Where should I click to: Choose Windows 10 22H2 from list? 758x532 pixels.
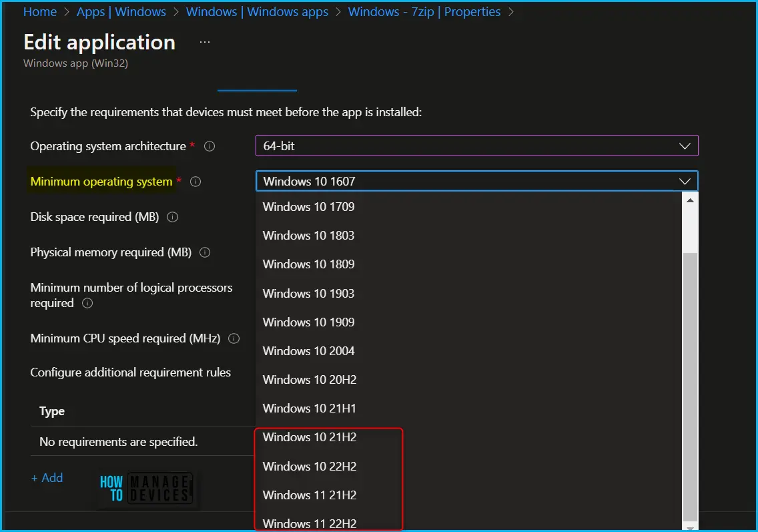[469, 466]
